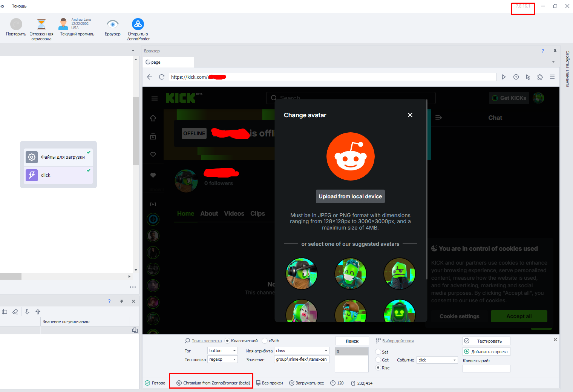Click the plus-circle icon in browser toolbar
Image resolution: width=573 pixels, height=392 pixels.
[x=516, y=77]
